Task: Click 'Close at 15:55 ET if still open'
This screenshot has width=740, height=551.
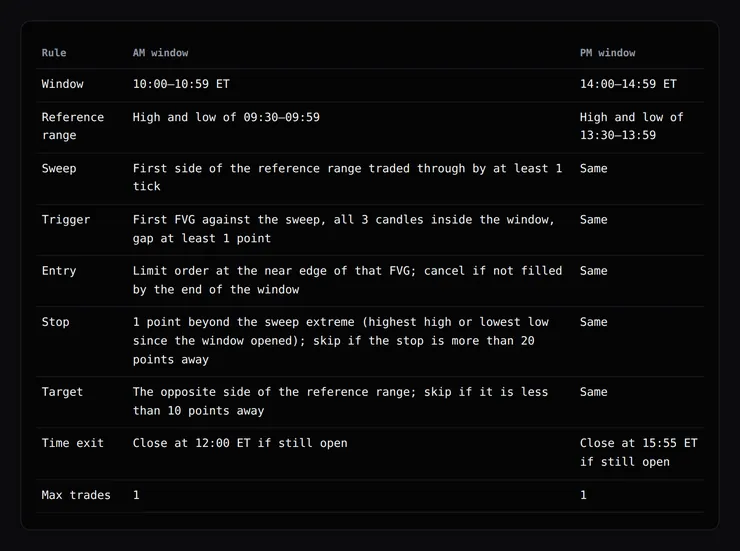Action: click(x=639, y=452)
